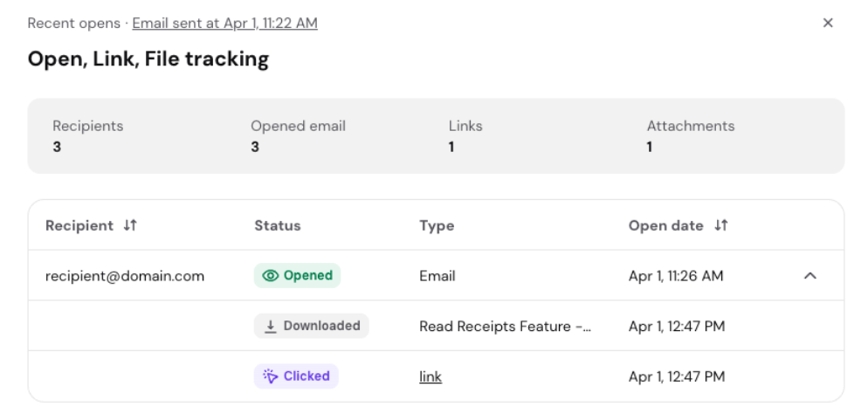Select the Read Receipts Feature attachment name

505,327
